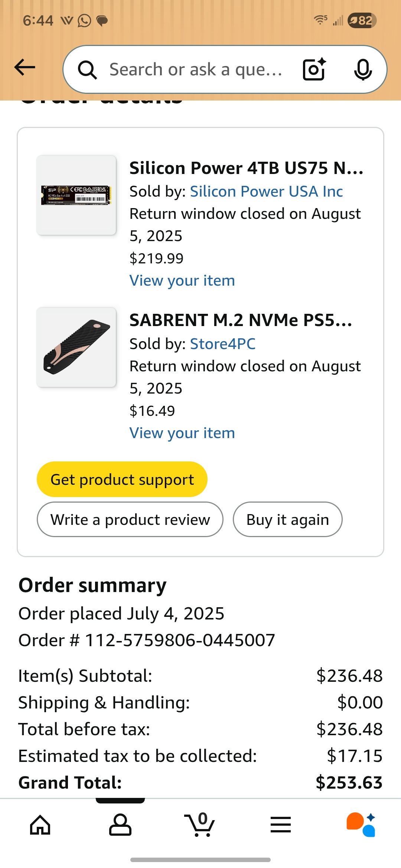
Task: Tap the microphone voice search icon
Action: 363,69
